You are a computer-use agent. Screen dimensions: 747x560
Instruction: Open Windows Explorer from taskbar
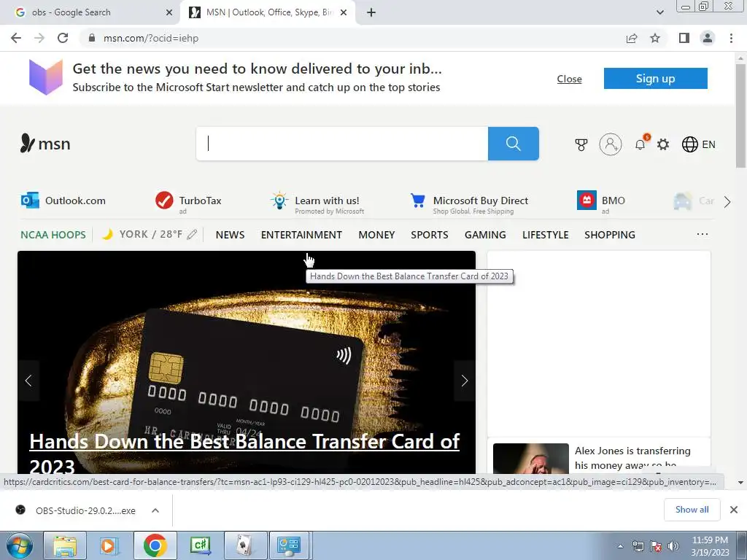point(65,545)
